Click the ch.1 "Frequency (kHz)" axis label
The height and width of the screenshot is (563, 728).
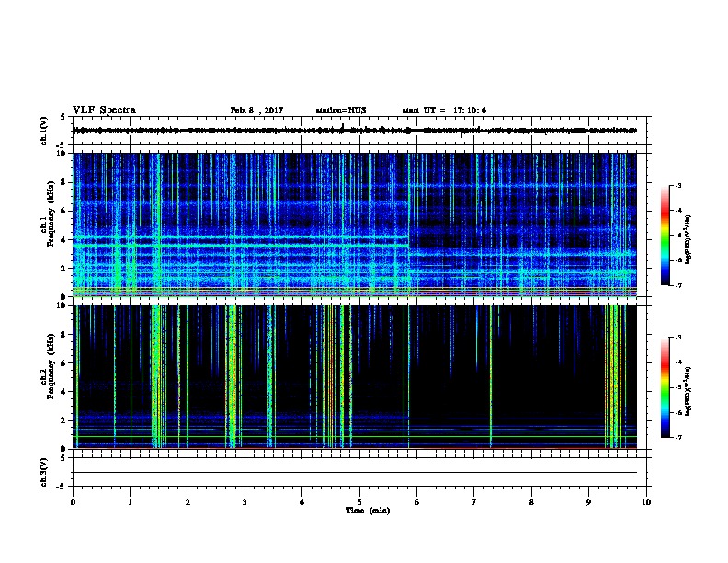pos(51,213)
